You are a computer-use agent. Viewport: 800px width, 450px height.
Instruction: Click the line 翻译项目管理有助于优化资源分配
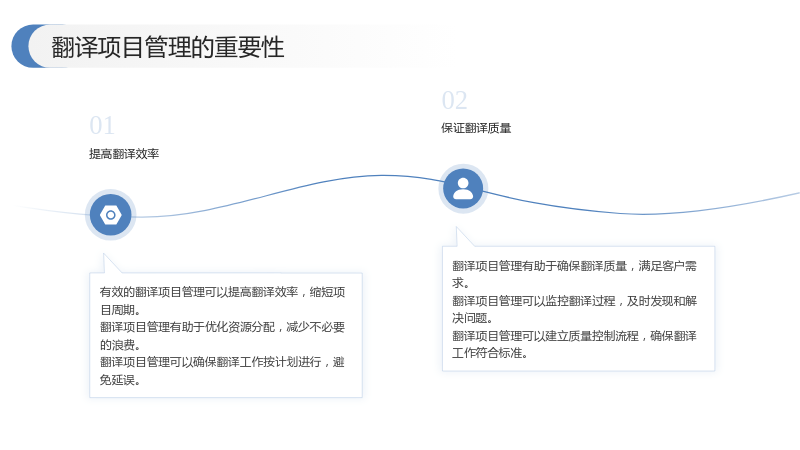tap(187, 327)
